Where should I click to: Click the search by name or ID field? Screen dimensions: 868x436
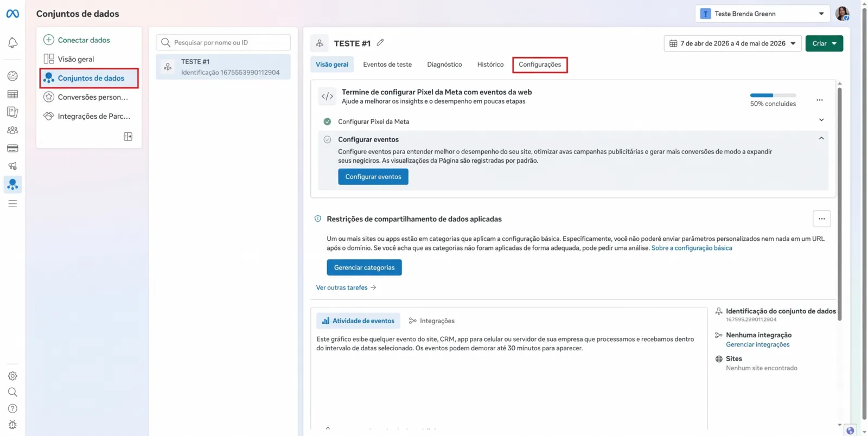pos(224,42)
